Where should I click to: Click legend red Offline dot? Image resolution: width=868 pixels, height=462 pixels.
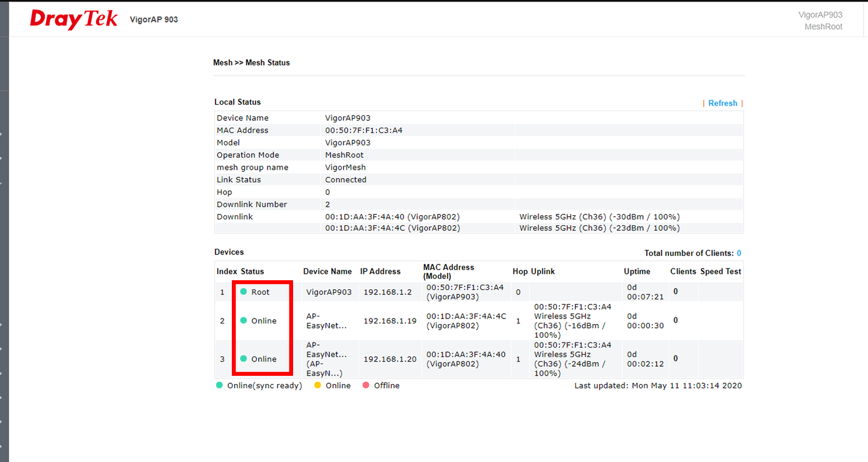(x=366, y=385)
